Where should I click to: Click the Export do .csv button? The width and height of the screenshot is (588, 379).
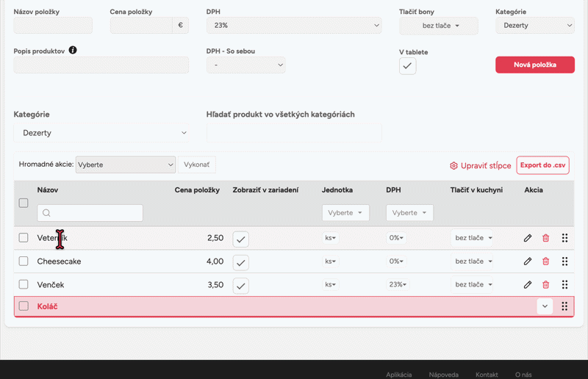542,165
